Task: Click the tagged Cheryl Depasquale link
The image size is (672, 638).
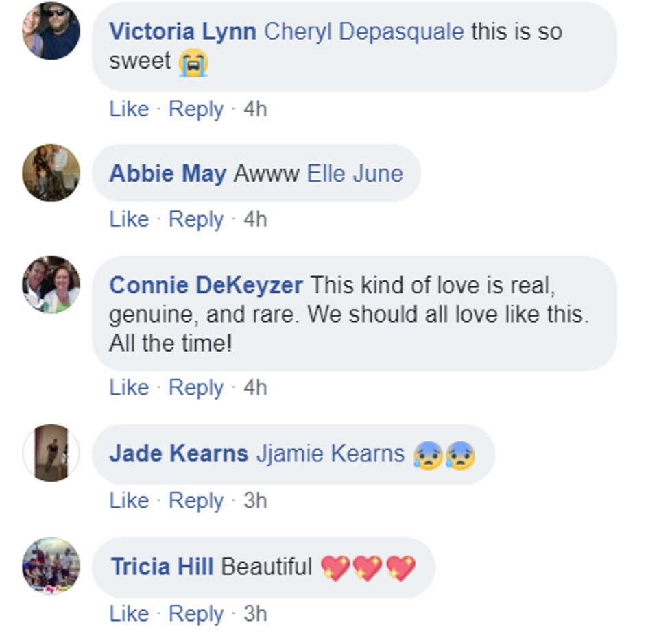Action: click(x=363, y=32)
